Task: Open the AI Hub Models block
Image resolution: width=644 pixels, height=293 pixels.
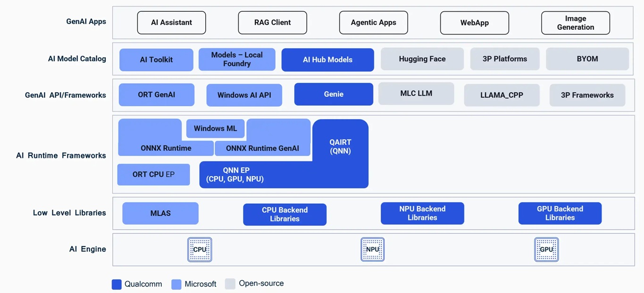Action: pos(327,60)
